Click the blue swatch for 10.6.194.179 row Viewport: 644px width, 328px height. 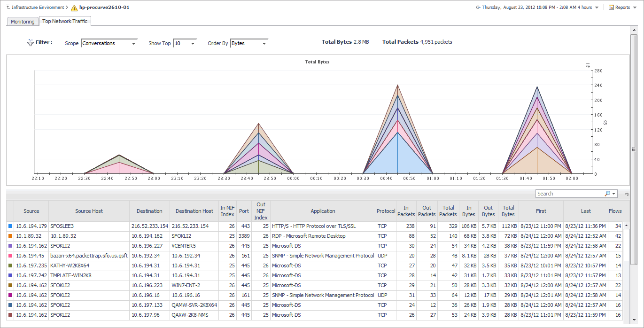(10, 226)
